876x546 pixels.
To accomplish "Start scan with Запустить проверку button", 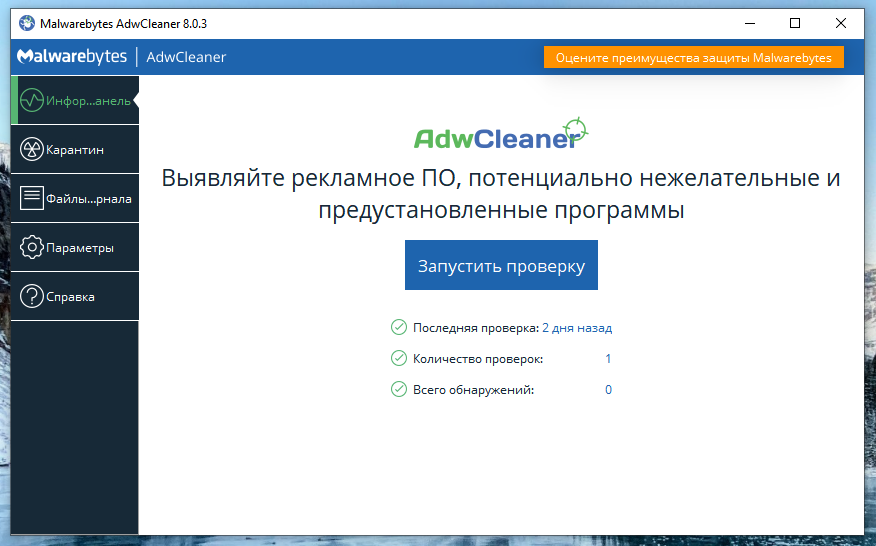I will 501,265.
